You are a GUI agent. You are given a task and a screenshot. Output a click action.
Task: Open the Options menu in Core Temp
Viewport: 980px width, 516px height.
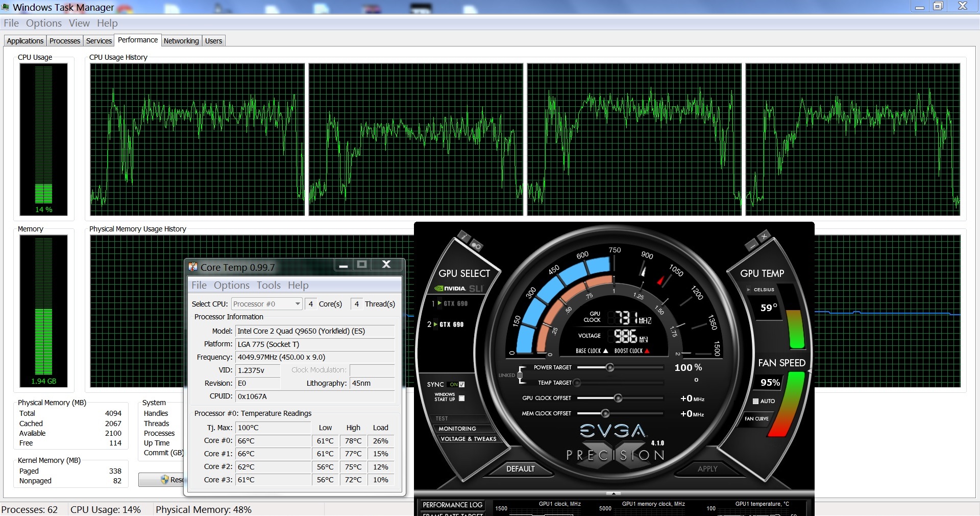[x=232, y=285]
